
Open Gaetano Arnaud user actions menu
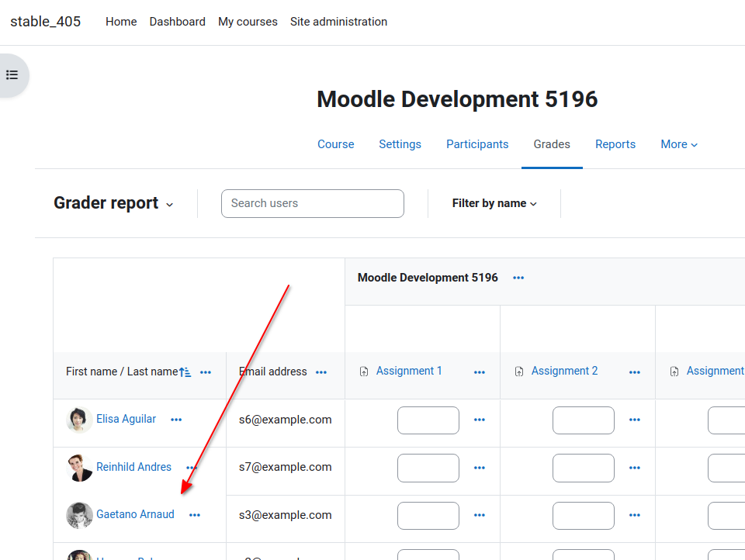coord(195,515)
